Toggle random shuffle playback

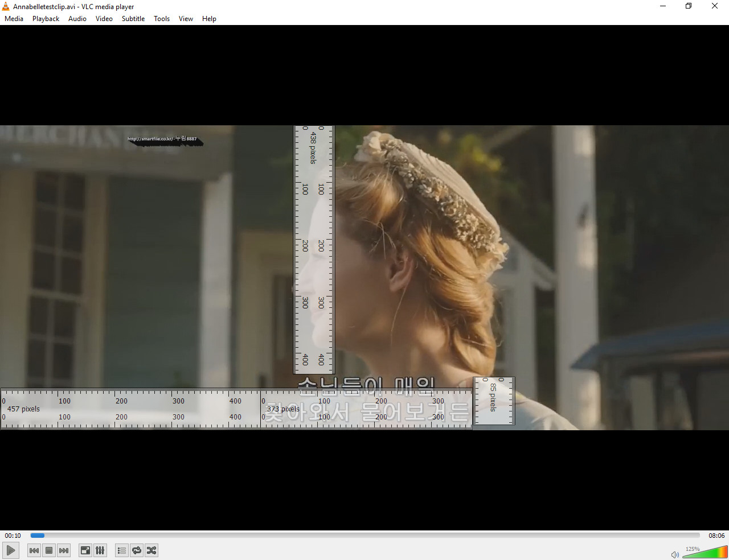[151, 550]
